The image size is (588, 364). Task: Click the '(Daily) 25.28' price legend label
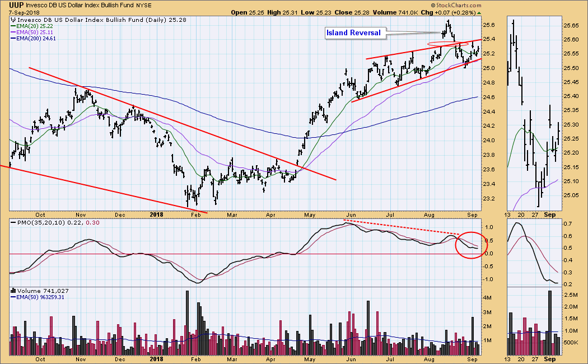point(165,20)
